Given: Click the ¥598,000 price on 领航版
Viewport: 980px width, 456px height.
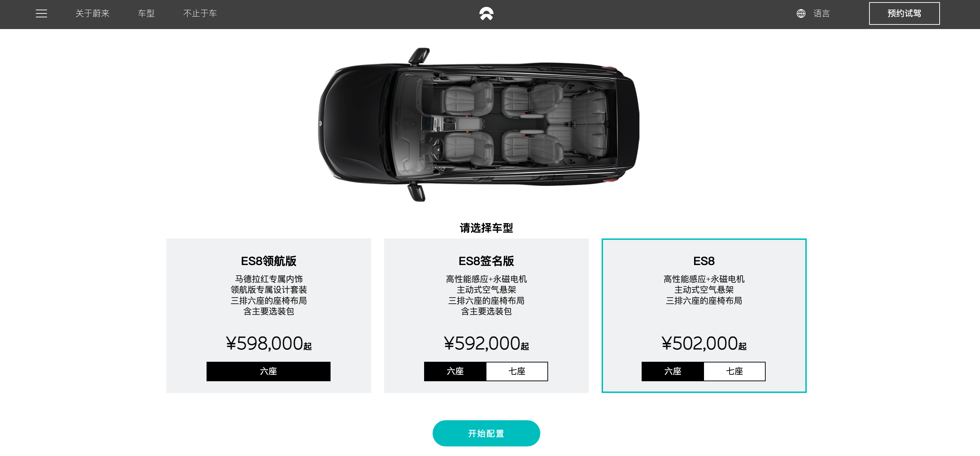Looking at the screenshot, I should [x=269, y=343].
